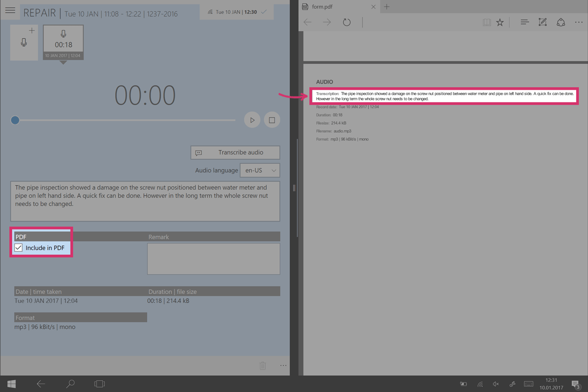Image resolution: width=588 pixels, height=392 pixels.
Task: Click the Remark text field
Action: (x=214, y=259)
